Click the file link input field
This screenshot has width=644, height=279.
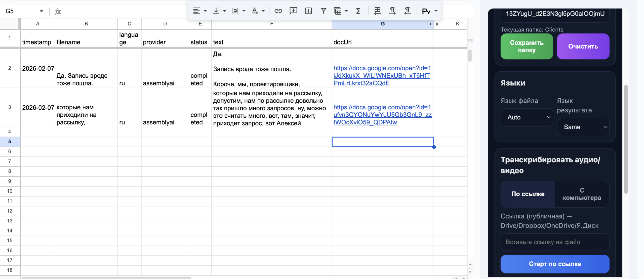(x=555, y=242)
